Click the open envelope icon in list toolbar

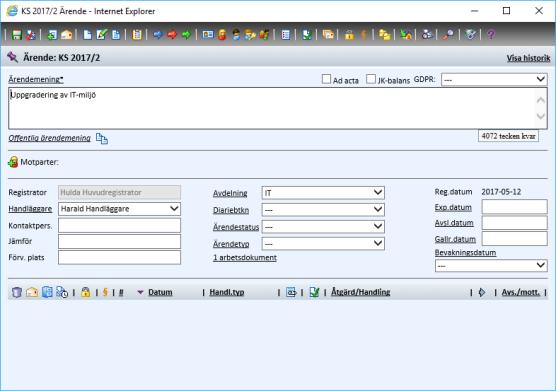[x=32, y=292]
